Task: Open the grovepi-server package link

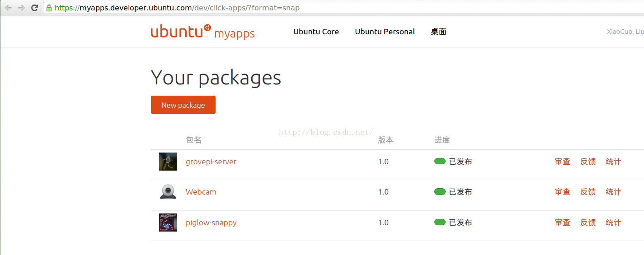Action: [211, 162]
